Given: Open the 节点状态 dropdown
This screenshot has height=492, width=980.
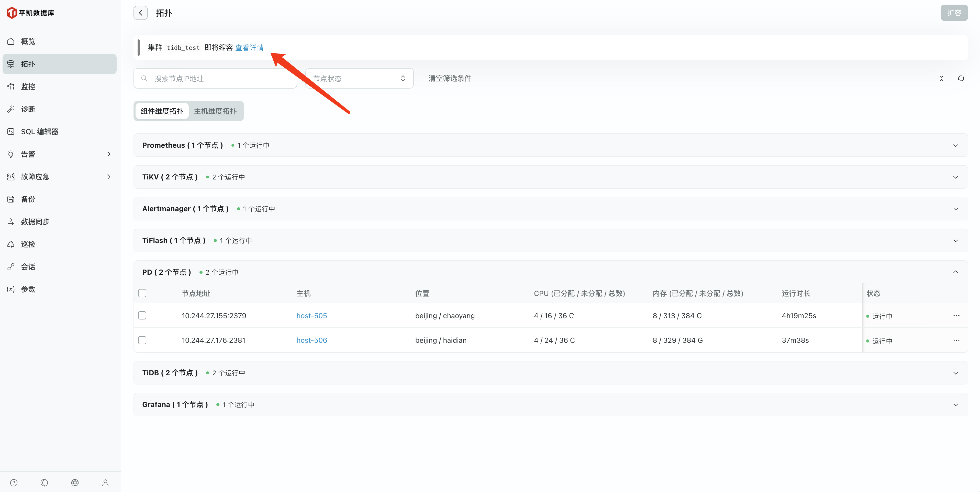Looking at the screenshot, I should (x=359, y=78).
